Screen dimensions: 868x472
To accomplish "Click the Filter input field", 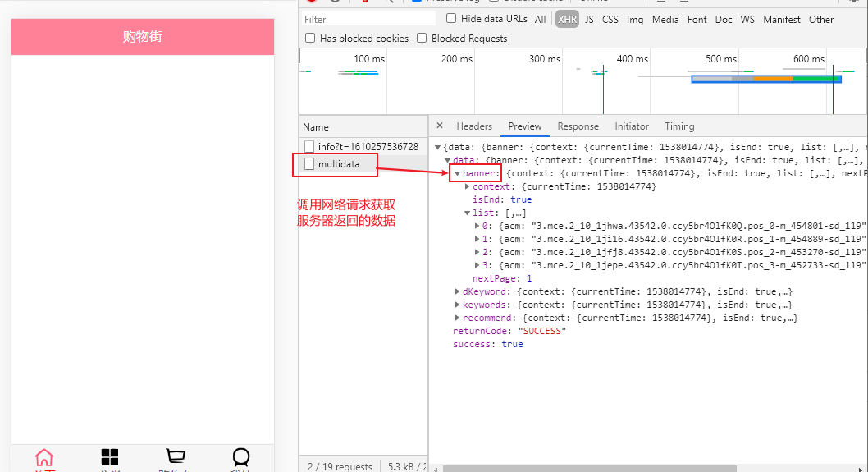I will tap(368, 20).
